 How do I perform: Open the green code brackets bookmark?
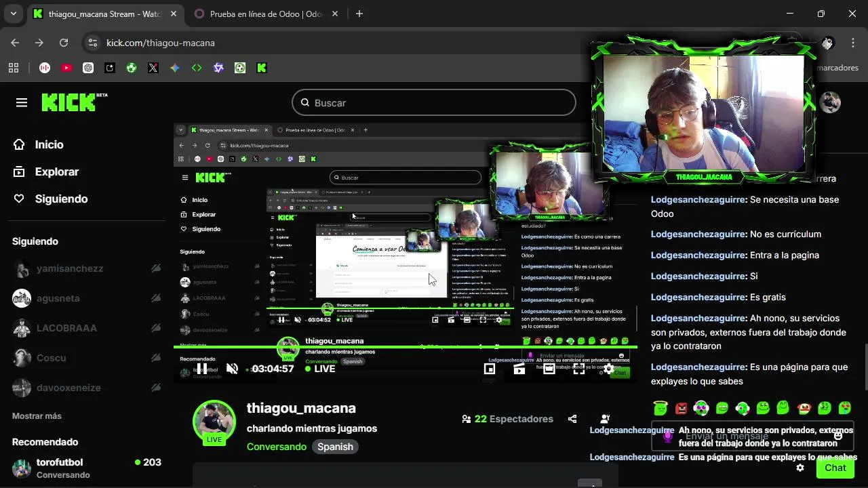197,68
